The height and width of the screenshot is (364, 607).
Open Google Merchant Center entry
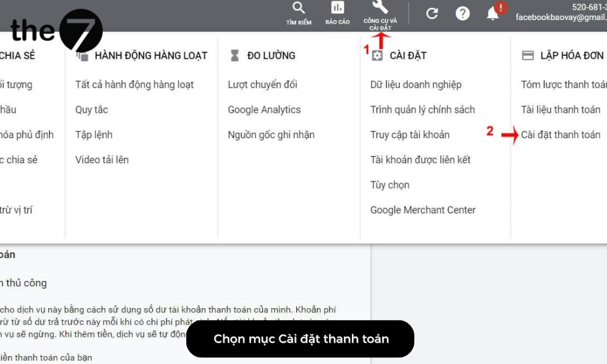[422, 210]
